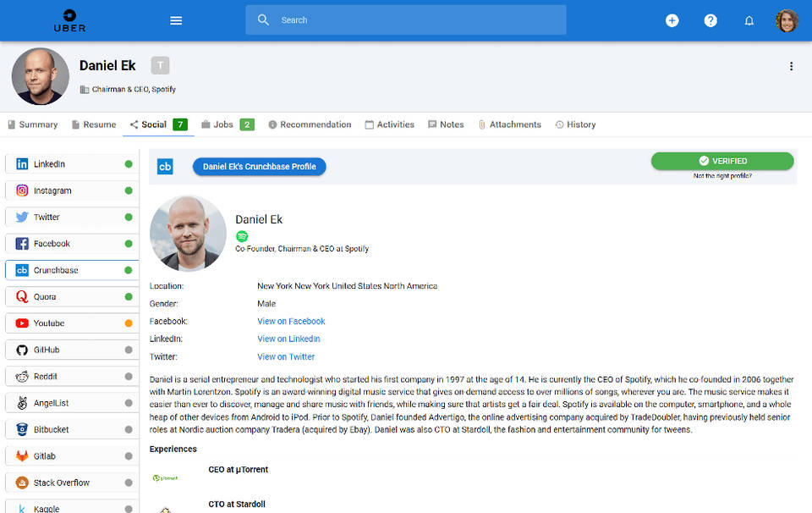Select the Quora source icon
This screenshot has width=812, height=513.
click(21, 296)
